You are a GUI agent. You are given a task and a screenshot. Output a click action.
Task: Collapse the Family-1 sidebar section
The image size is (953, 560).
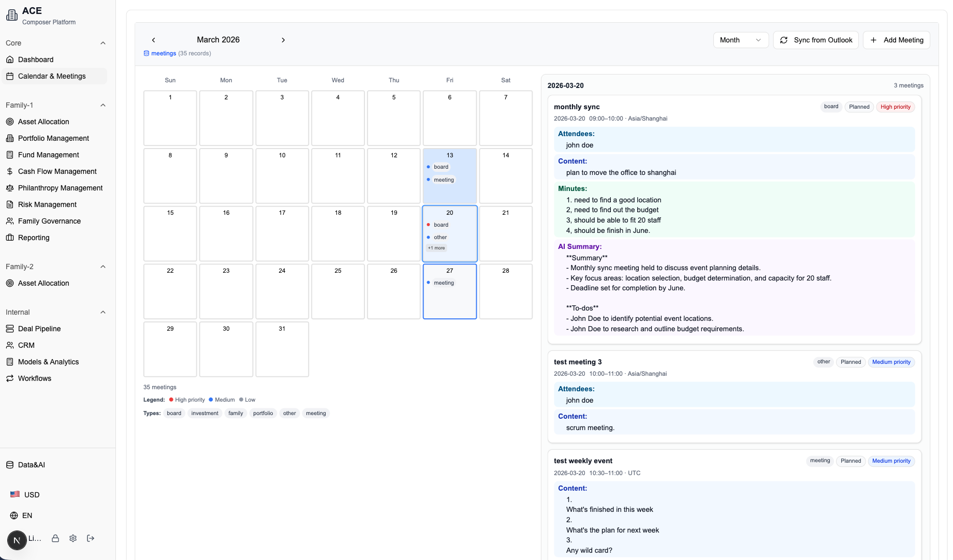pos(103,105)
